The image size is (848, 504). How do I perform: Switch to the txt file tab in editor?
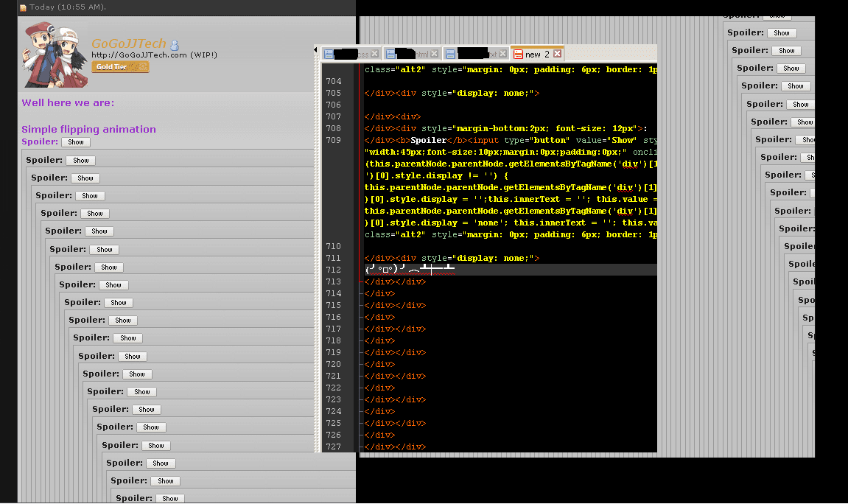pos(475,54)
